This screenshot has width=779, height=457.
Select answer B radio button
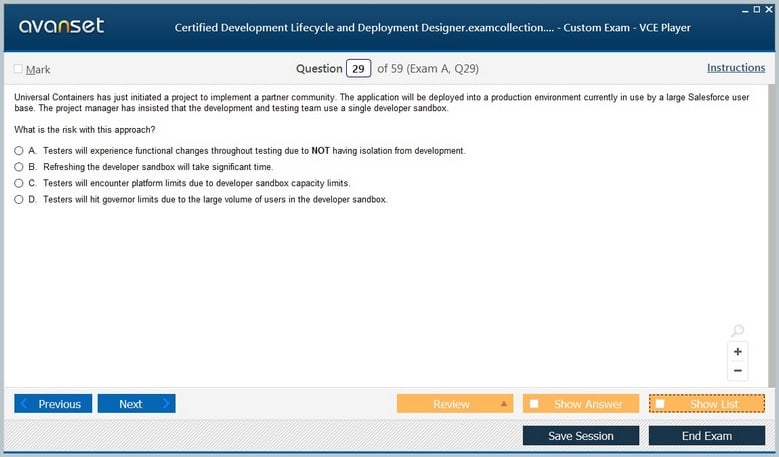19,167
